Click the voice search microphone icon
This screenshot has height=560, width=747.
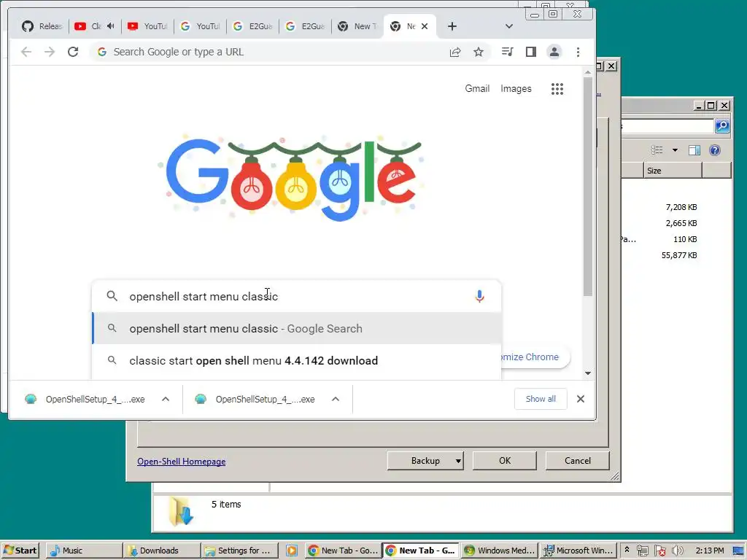(480, 296)
